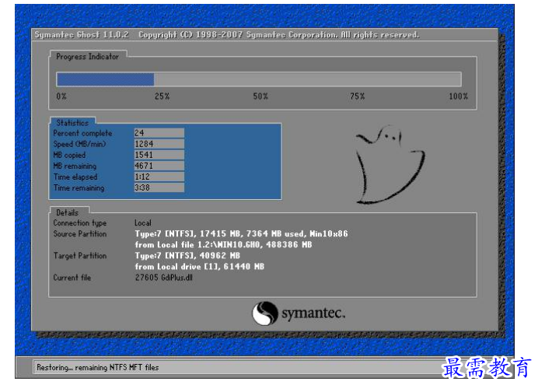Click the Symantec yin-yang logo icon

click(x=265, y=313)
